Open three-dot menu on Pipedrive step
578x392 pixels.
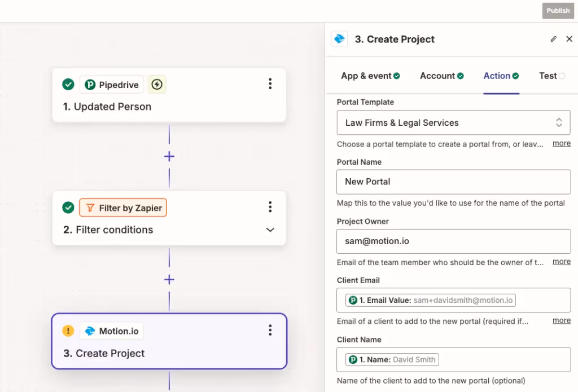(x=270, y=84)
